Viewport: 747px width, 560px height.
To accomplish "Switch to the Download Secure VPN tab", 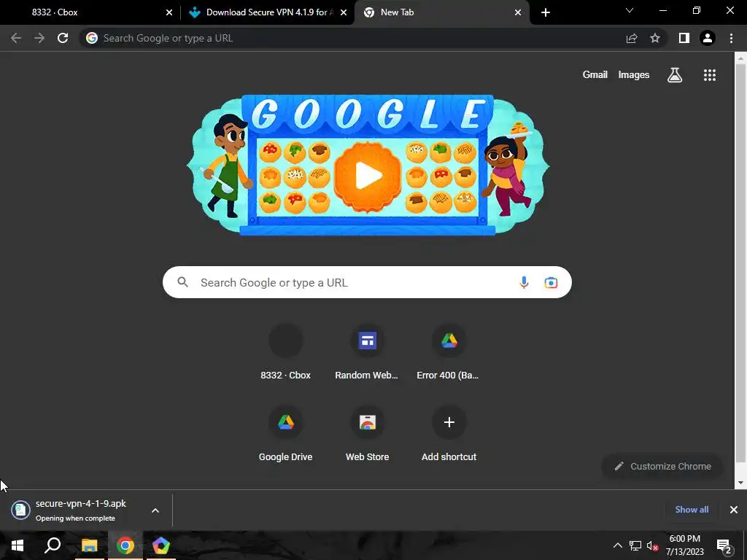I will click(267, 12).
